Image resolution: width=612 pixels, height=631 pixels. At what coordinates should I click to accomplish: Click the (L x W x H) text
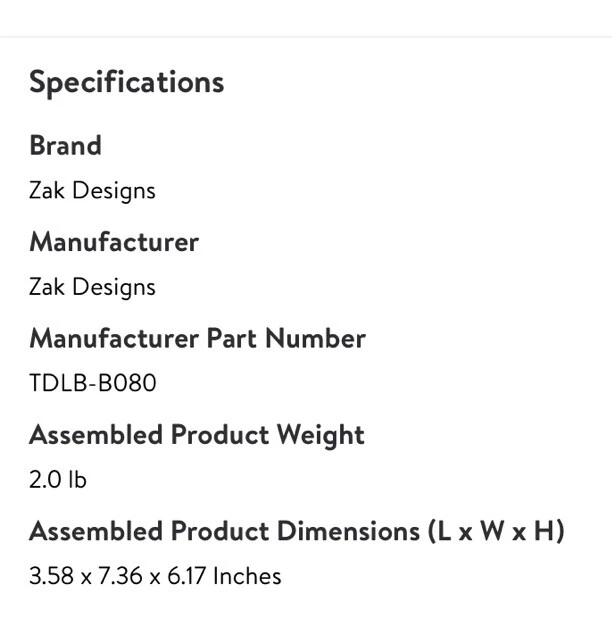(496, 532)
